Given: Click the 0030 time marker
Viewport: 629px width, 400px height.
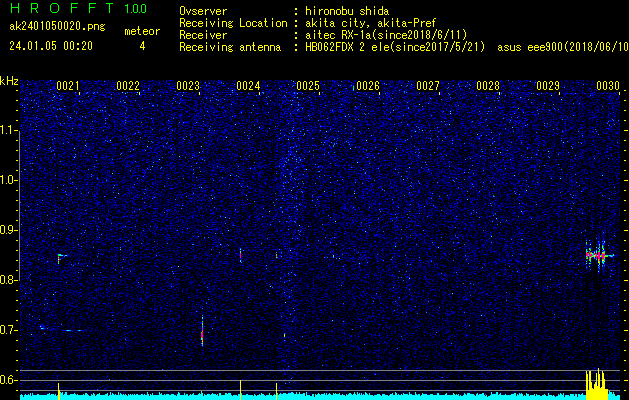Looking at the screenshot, I should point(608,87).
